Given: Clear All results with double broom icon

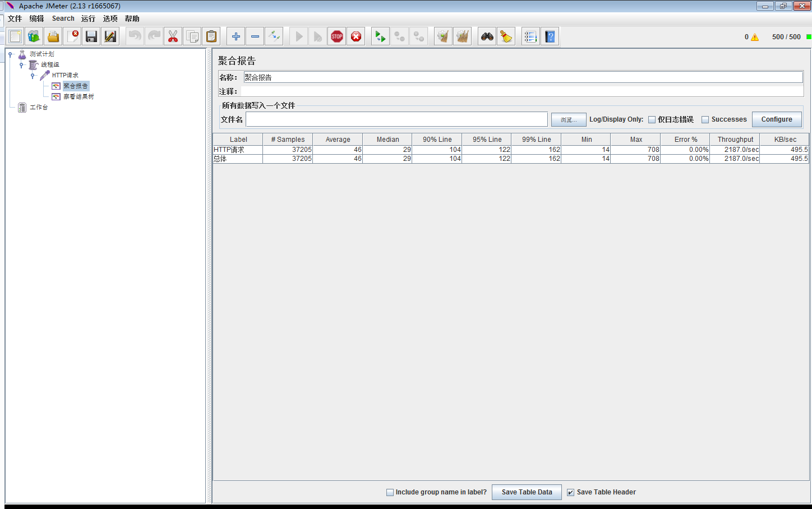Looking at the screenshot, I should [463, 36].
